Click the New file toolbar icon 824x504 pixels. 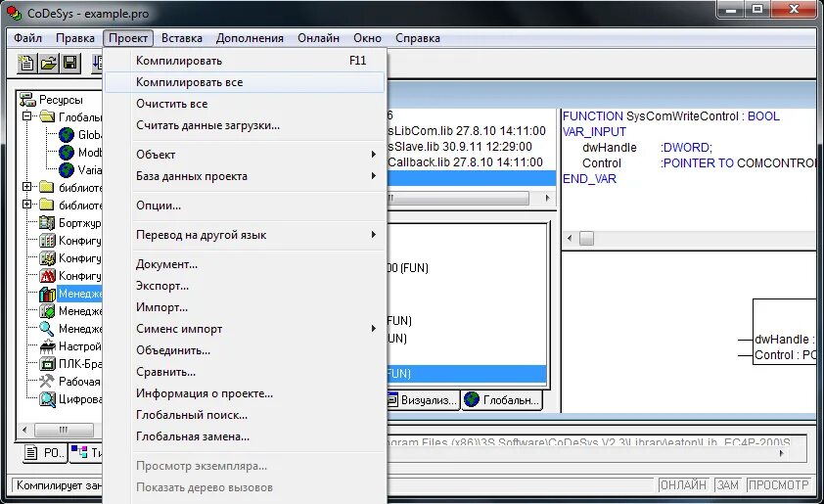click(x=25, y=64)
